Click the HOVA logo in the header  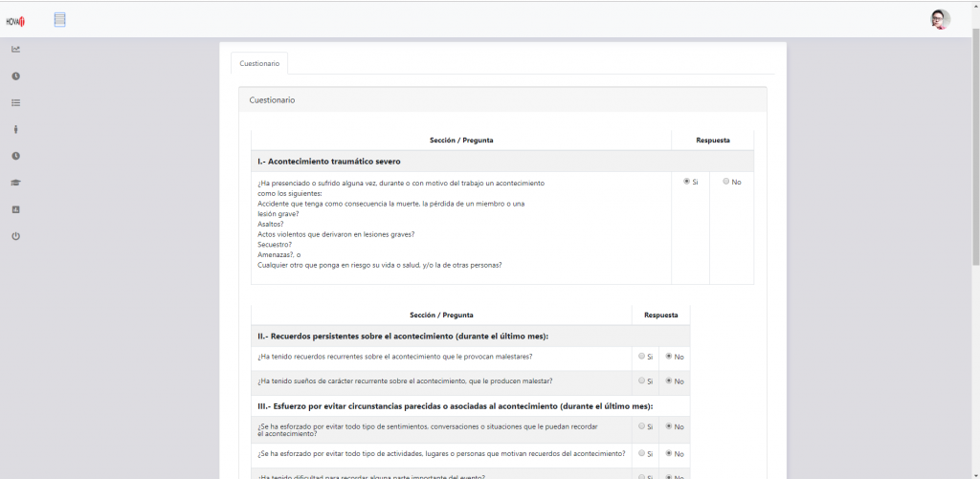pos(15,21)
